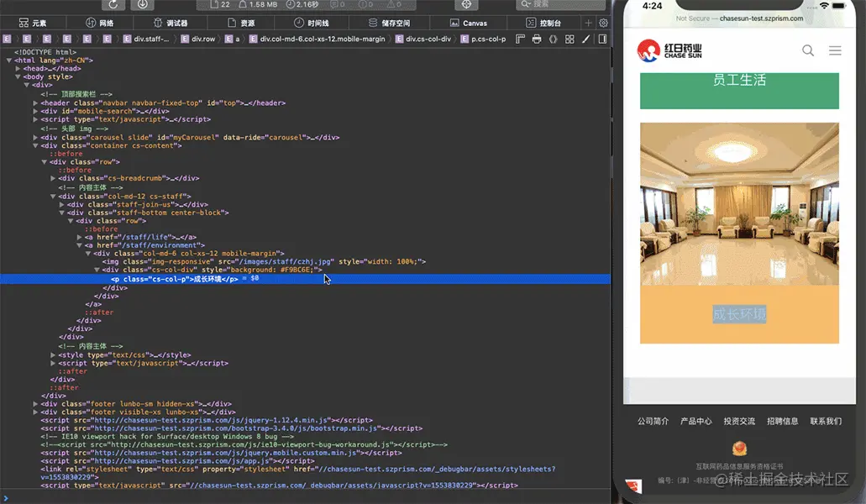This screenshot has height=504, width=866.
Task: Select div.cs-col-div breadcrumb item
Action: (x=423, y=39)
